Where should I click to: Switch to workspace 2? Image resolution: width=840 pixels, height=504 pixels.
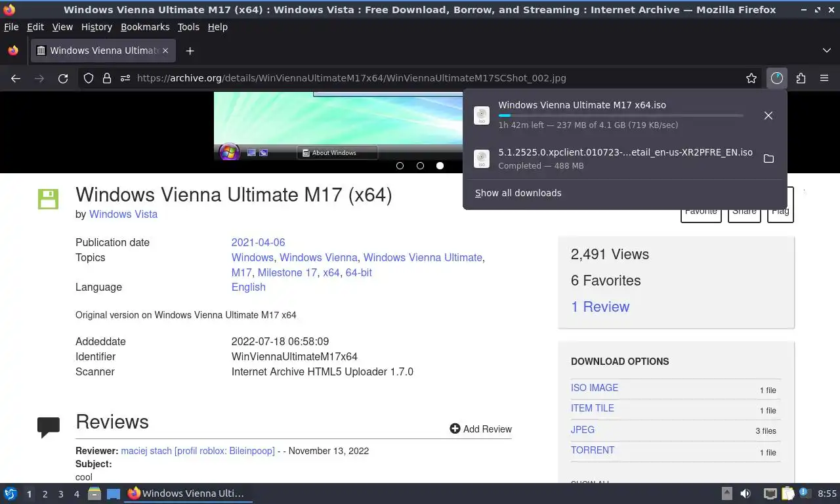[x=45, y=494]
